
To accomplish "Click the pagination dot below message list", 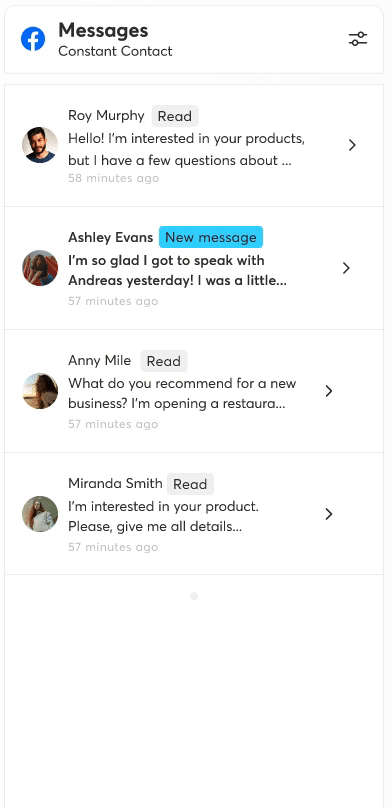I will pos(194,596).
